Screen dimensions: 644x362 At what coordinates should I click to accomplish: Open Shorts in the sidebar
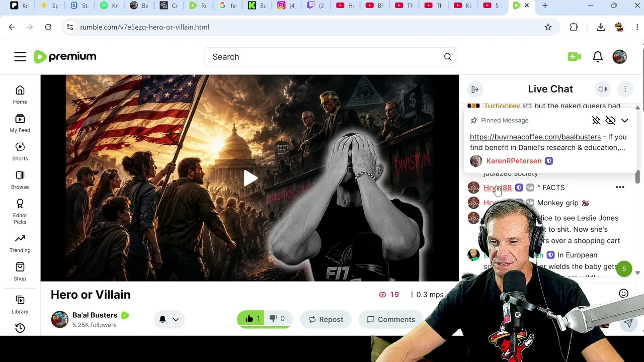point(20,151)
